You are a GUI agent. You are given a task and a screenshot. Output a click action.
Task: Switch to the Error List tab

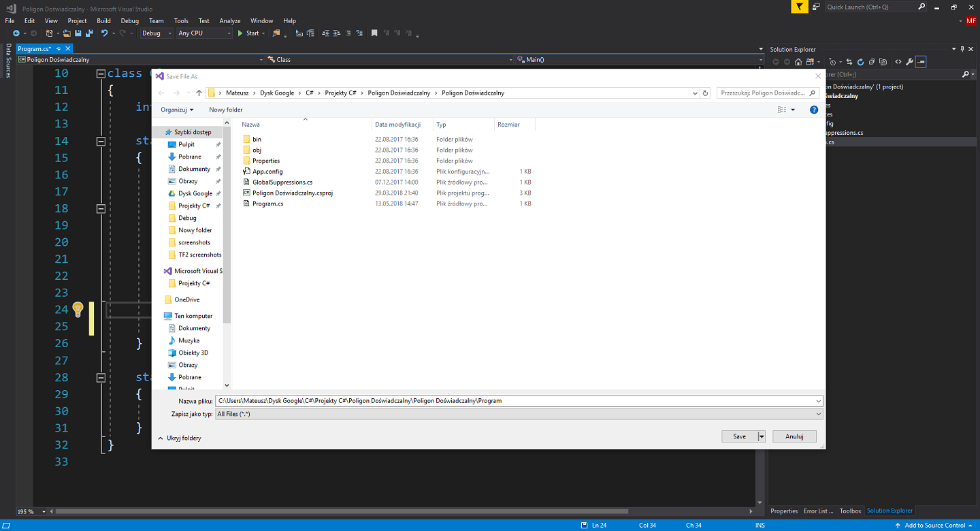(x=818, y=511)
